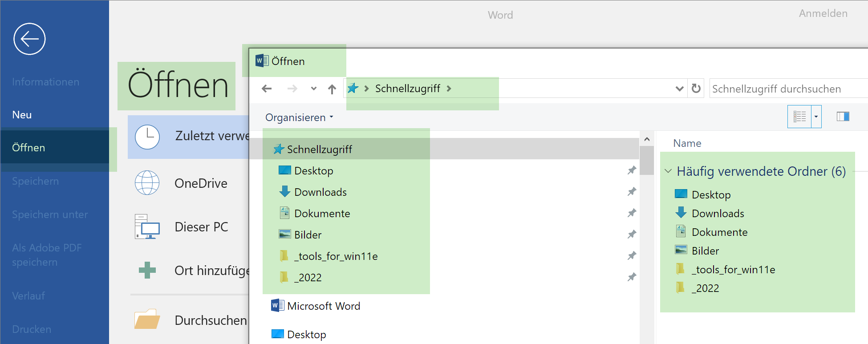Click the Schnellzugriff star in address bar

(x=353, y=88)
